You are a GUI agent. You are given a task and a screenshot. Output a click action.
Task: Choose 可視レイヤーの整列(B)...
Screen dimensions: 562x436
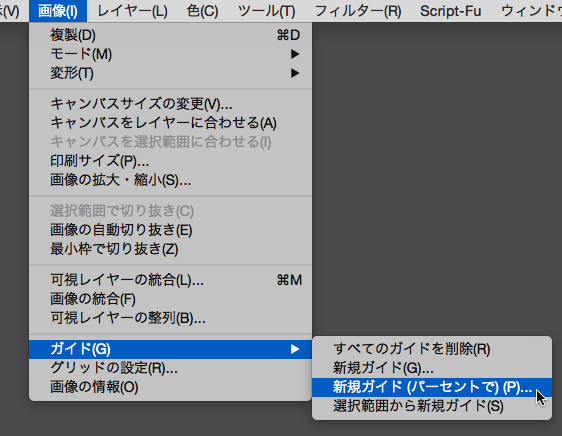pos(170,318)
